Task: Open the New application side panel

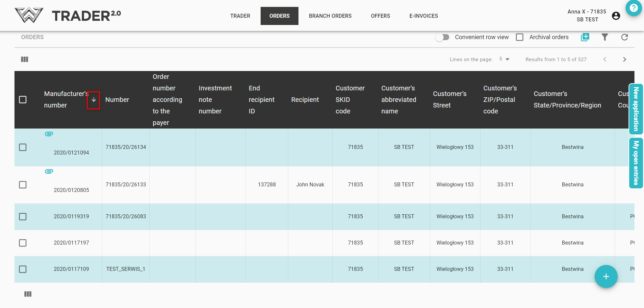Action: pos(636,109)
